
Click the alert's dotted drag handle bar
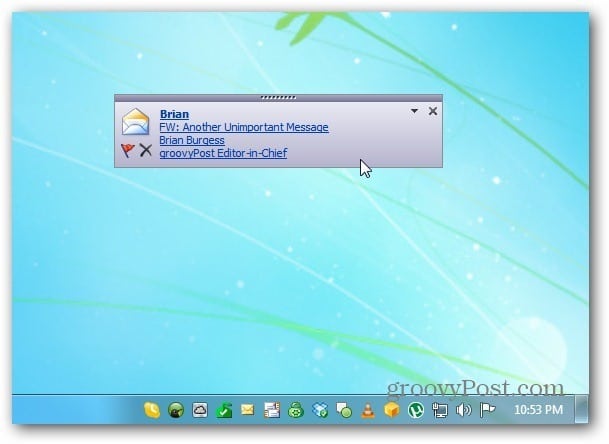(x=278, y=98)
